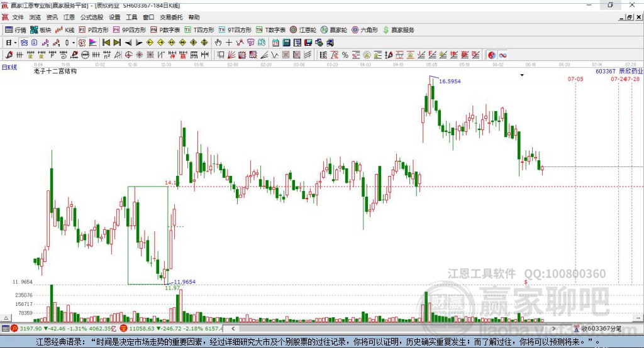
Task: Click the 行情 toolbar button
Action: (x=15, y=30)
